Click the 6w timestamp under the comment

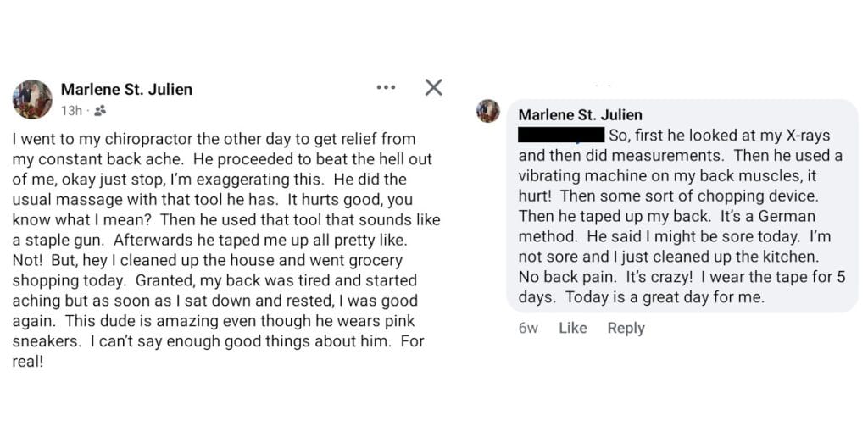[527, 328]
